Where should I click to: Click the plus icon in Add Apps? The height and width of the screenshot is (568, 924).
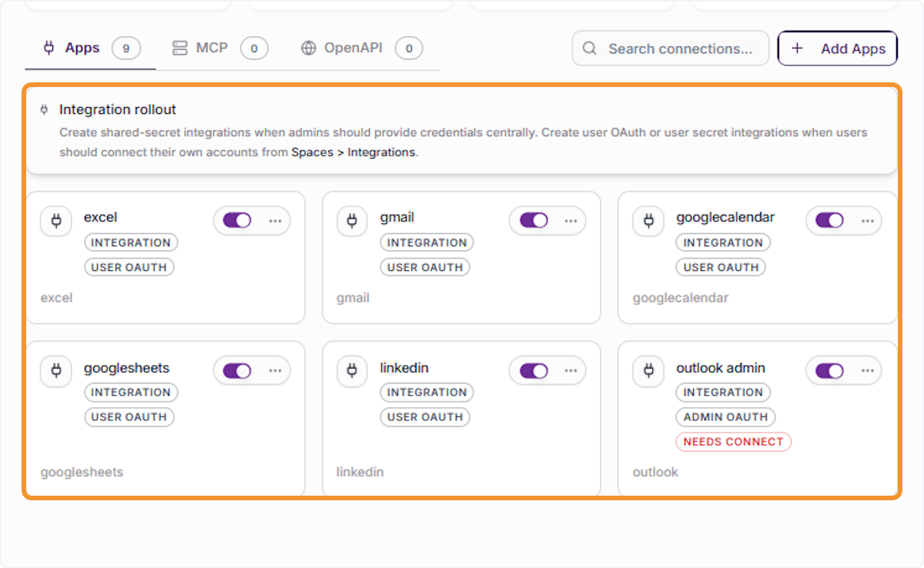point(797,48)
